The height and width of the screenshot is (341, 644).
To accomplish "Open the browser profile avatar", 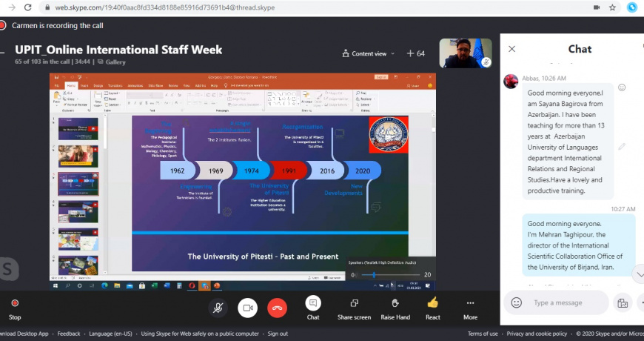I will click(632, 7).
